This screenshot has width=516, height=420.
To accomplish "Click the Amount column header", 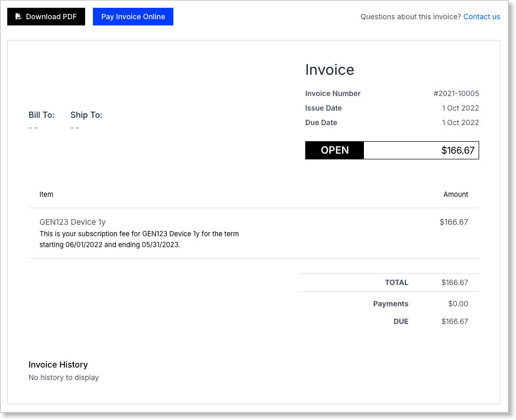I will pyautogui.click(x=455, y=194).
